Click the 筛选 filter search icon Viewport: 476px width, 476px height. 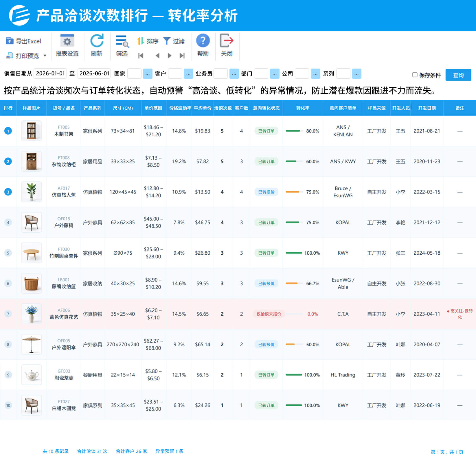[122, 41]
